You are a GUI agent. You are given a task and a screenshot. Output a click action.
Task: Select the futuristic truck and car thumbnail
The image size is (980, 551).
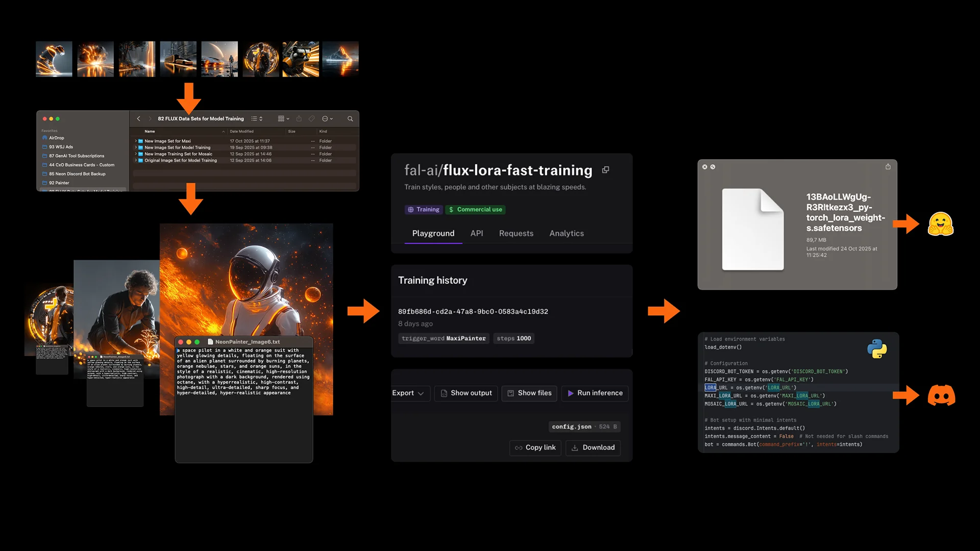point(178,59)
